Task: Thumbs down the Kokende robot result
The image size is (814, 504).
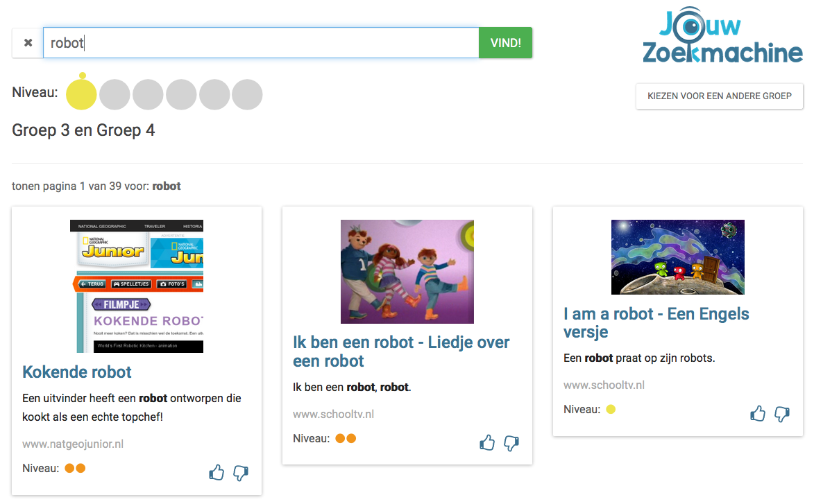Action: pyautogui.click(x=241, y=473)
